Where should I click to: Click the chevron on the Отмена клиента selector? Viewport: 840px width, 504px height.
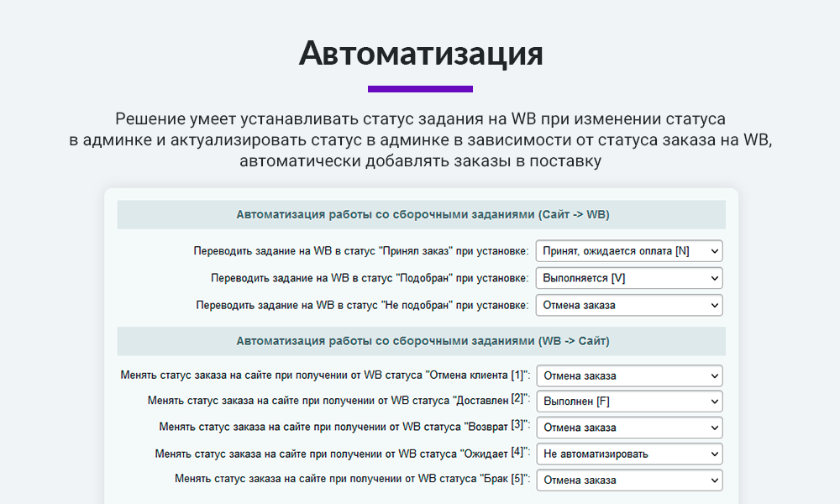click(714, 375)
